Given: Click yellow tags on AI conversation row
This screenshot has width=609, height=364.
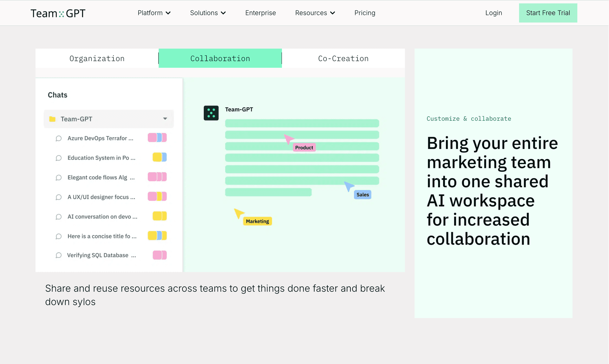Looking at the screenshot, I should pyautogui.click(x=160, y=216).
